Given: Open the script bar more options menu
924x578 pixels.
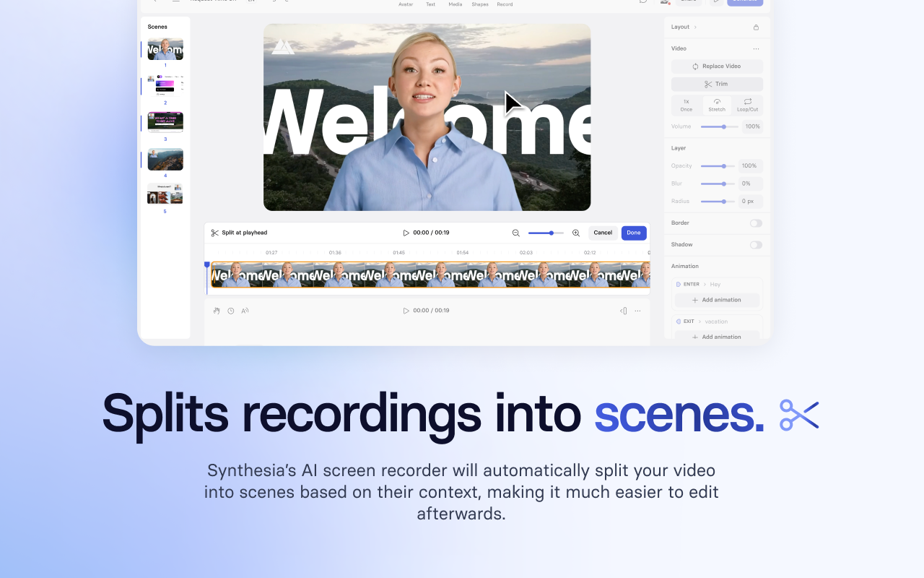Looking at the screenshot, I should (637, 311).
